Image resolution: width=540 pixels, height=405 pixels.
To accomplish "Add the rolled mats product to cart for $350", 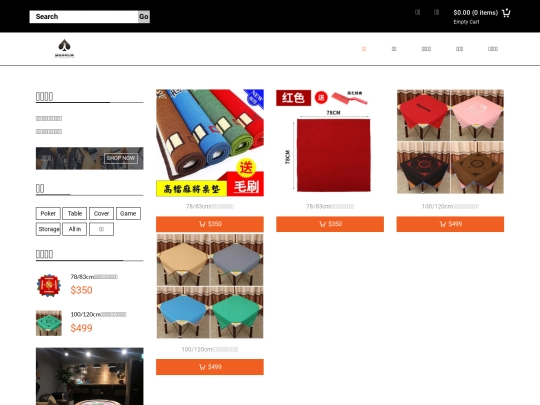I will [x=210, y=224].
